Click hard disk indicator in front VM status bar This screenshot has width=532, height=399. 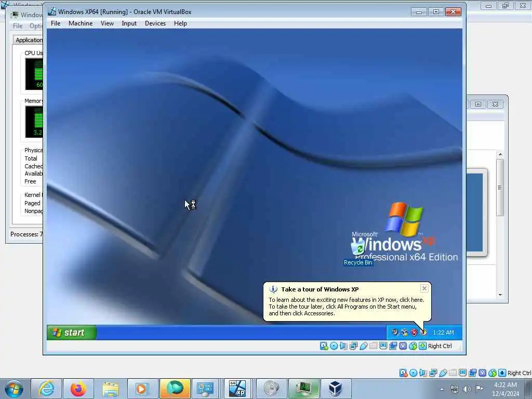[324, 345]
